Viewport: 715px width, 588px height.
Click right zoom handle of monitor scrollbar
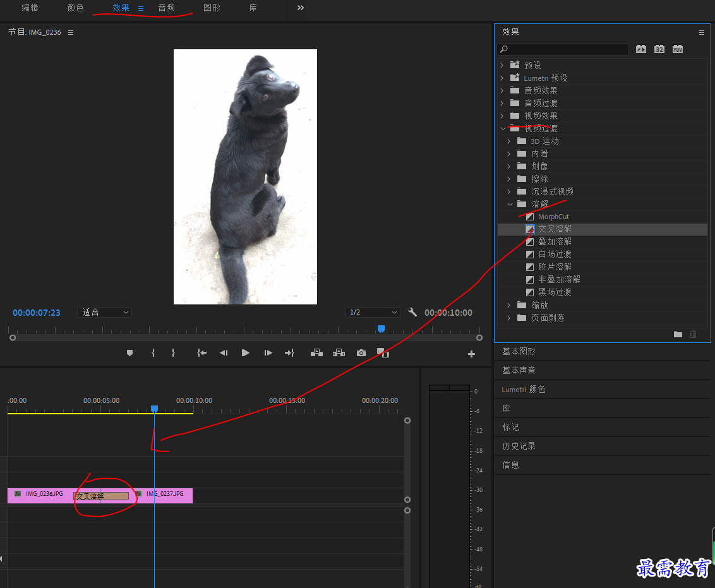[x=479, y=338]
